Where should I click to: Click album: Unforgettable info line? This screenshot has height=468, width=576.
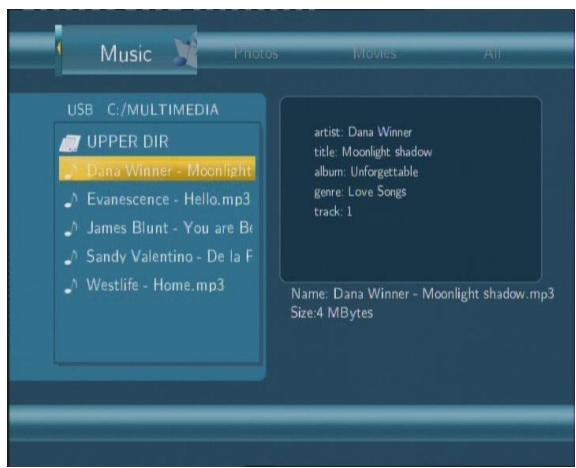tap(366, 172)
